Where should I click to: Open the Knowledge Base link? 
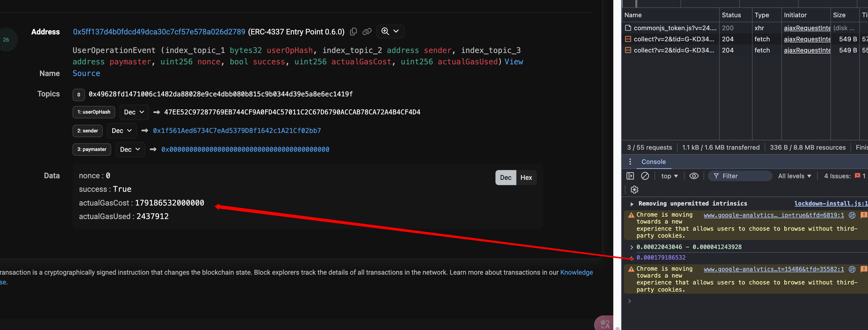(576, 272)
